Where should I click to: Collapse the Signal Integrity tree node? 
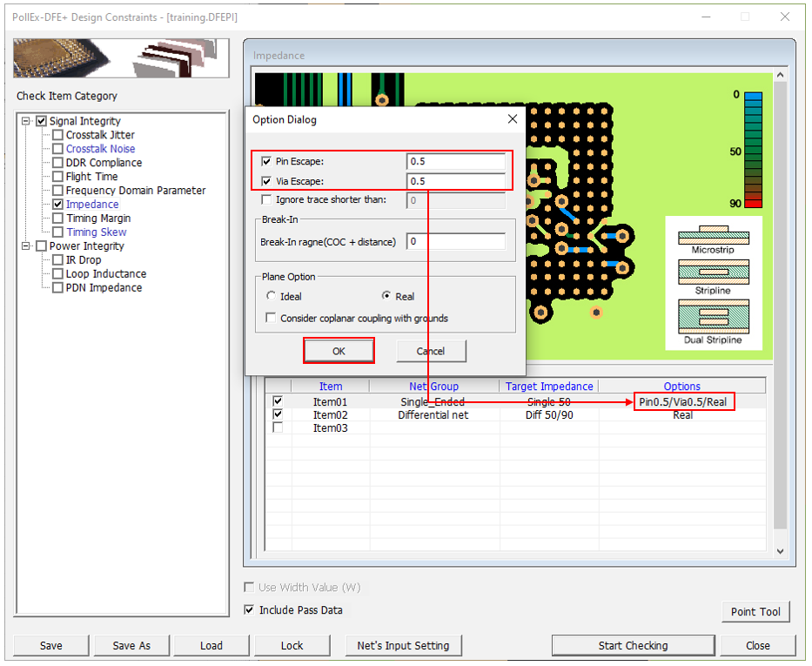pos(26,121)
